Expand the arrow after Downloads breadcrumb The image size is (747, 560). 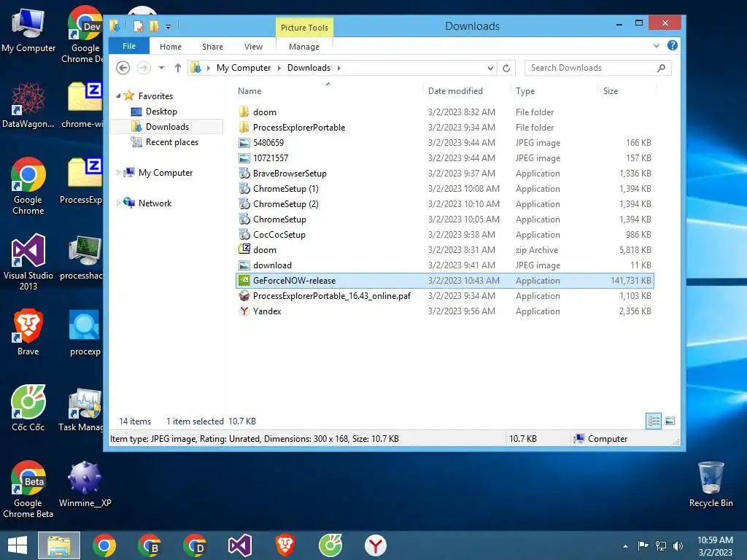pyautogui.click(x=339, y=68)
